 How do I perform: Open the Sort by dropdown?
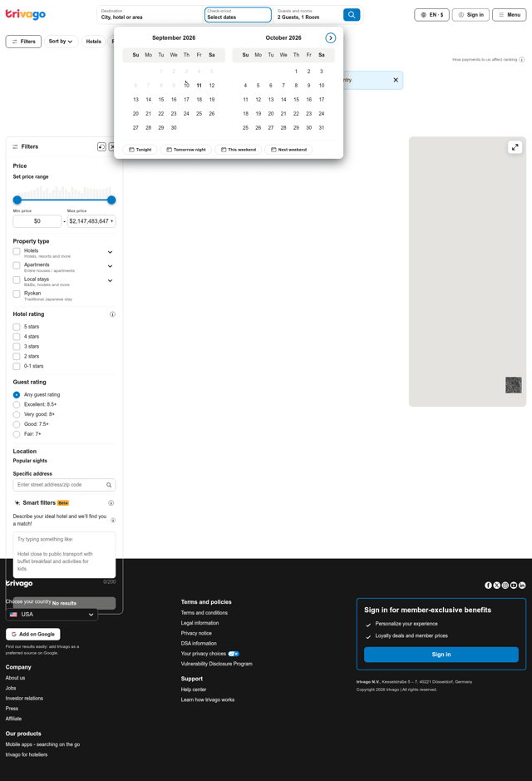pyautogui.click(x=61, y=42)
